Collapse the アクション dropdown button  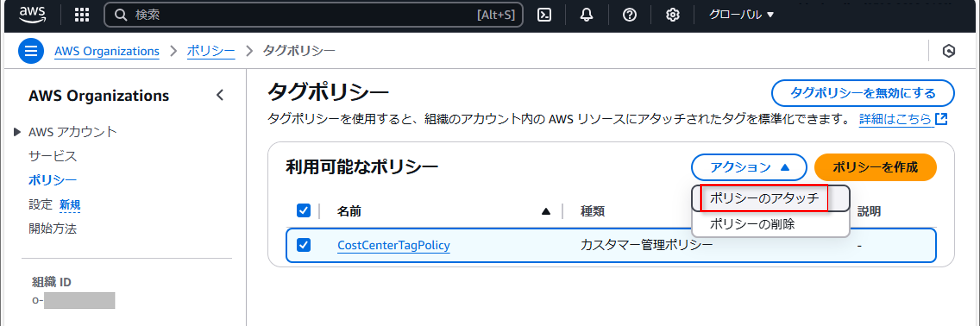coord(749,167)
